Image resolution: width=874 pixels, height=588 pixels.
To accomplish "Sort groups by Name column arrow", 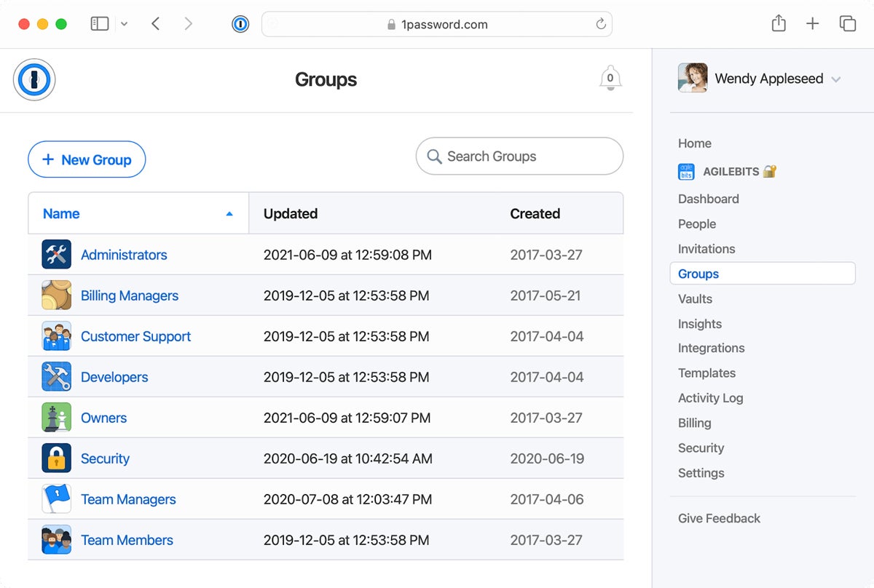I will 229,214.
